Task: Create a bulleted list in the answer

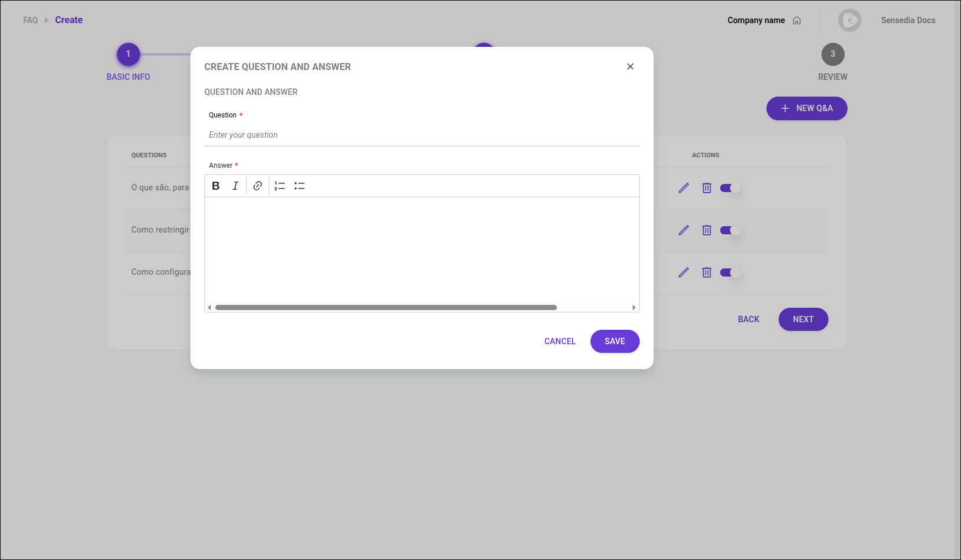Action: tap(299, 186)
